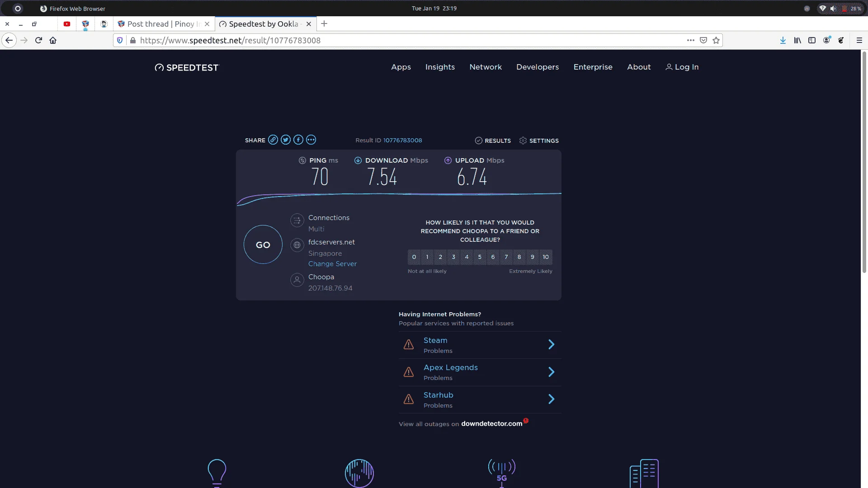Copy result link via share link icon
Viewport: 868px width, 488px height.
pos(273,140)
